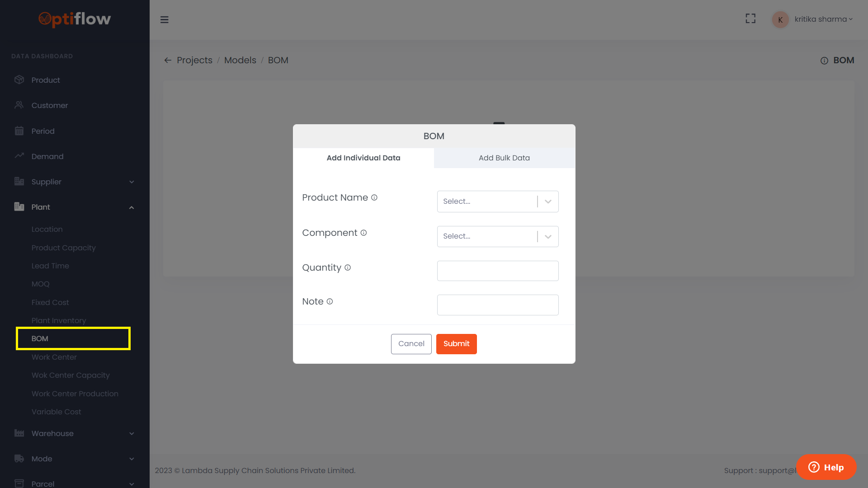
Task: Click the Note info icon
Action: 330,301
